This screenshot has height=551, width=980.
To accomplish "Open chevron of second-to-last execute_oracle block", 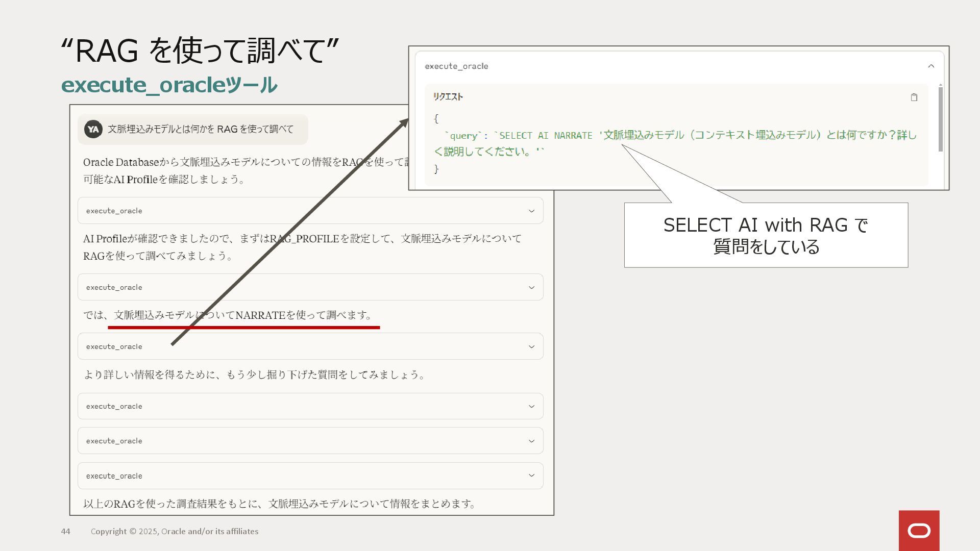I will point(531,441).
